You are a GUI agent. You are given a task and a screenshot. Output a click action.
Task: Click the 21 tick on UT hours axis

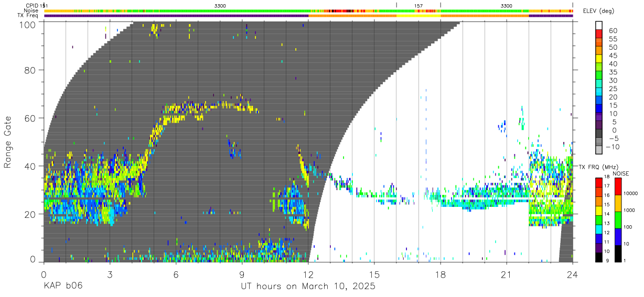click(x=507, y=274)
